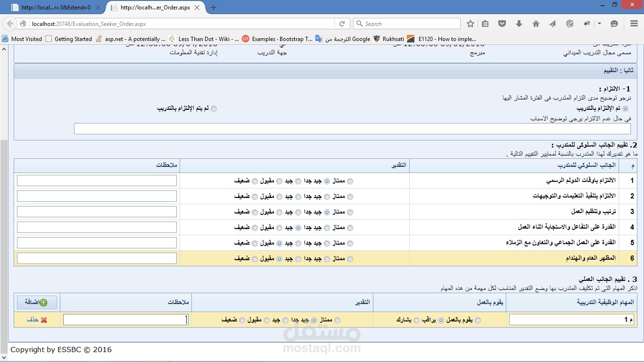Open the web developer globe icon
Image resolution: width=644 pixels, height=362 pixels.
click(570, 24)
